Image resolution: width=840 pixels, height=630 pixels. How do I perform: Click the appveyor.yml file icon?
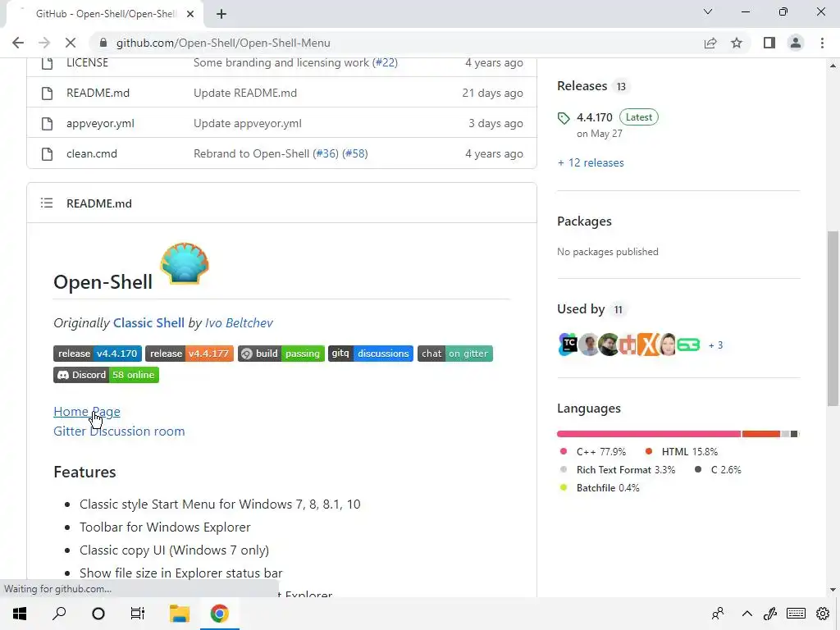click(47, 124)
